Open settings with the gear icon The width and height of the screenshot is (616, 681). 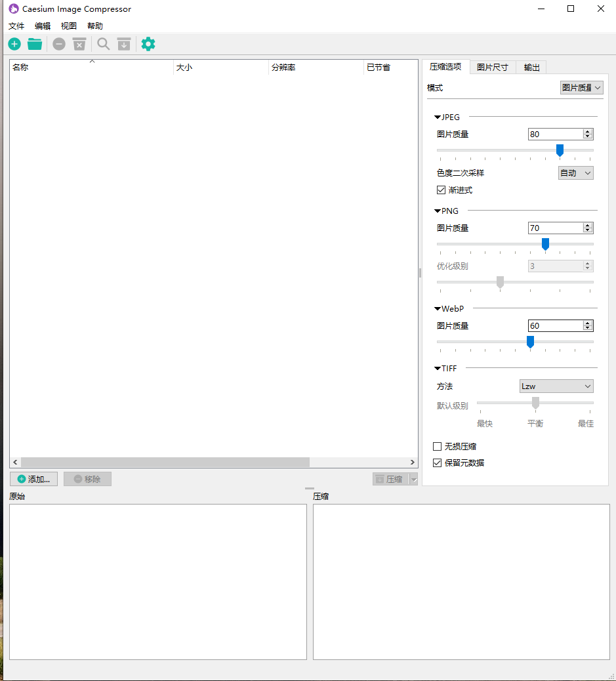click(x=148, y=44)
